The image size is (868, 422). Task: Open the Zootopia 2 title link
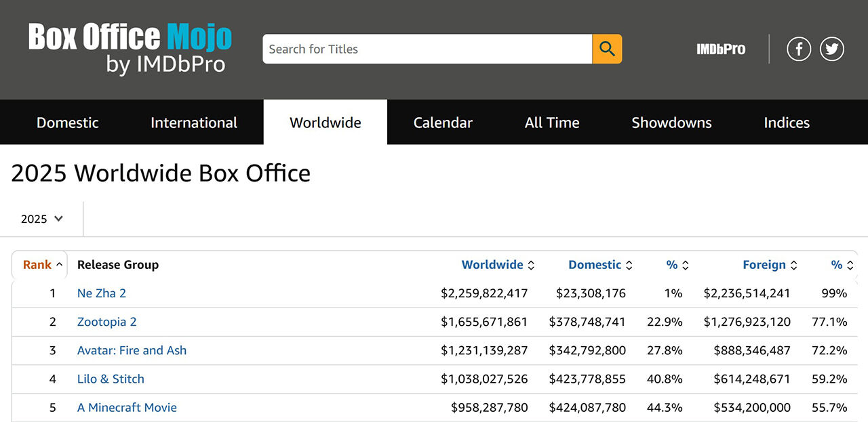coord(107,322)
